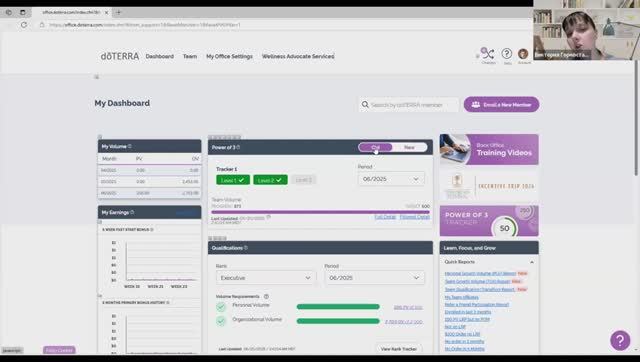
Task: Click the Last Updated info icon in Power of 3
Action: click(x=268, y=218)
